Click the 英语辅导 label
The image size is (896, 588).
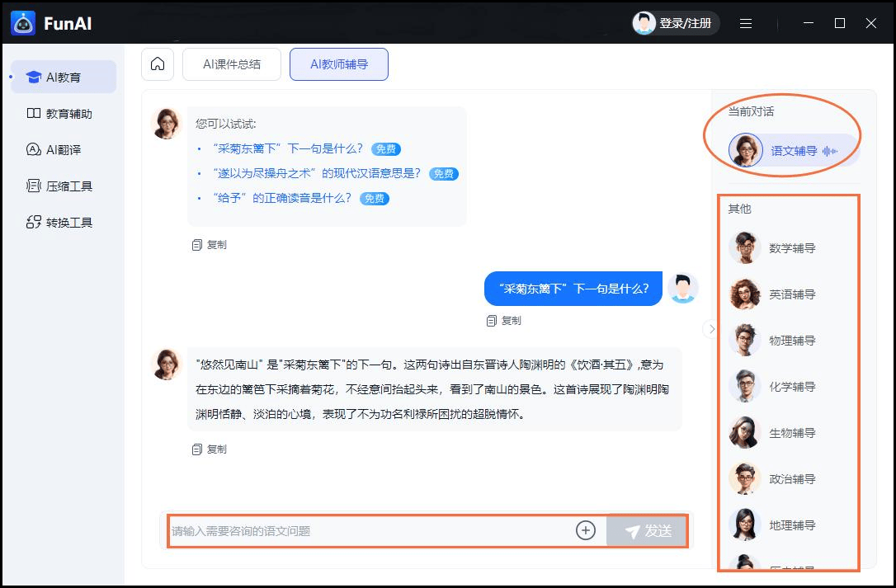[792, 294]
